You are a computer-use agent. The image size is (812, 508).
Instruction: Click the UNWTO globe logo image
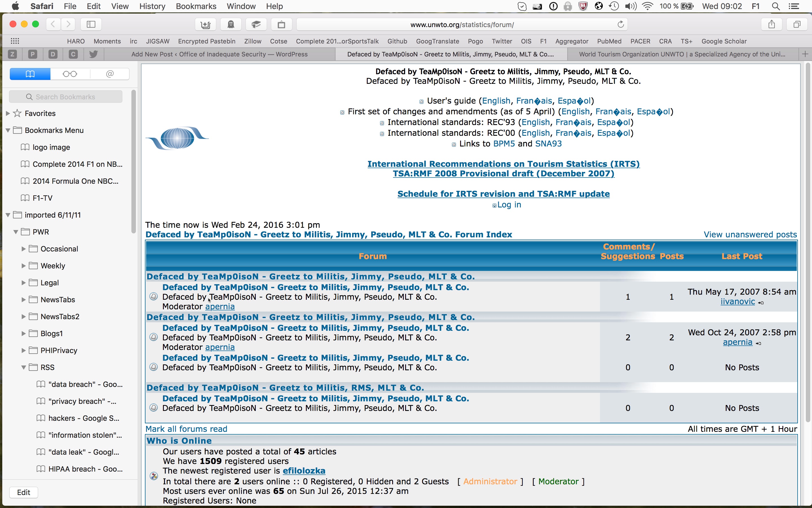click(x=177, y=138)
